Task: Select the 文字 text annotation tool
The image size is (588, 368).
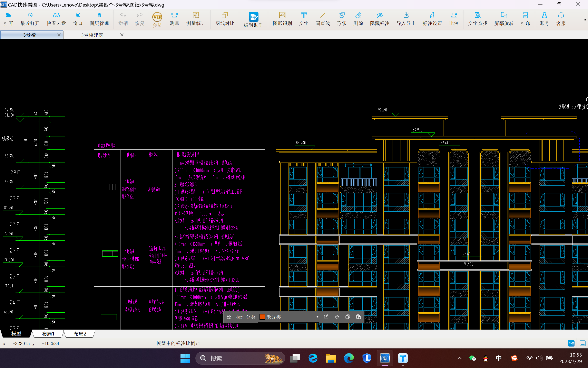Action: tap(304, 19)
